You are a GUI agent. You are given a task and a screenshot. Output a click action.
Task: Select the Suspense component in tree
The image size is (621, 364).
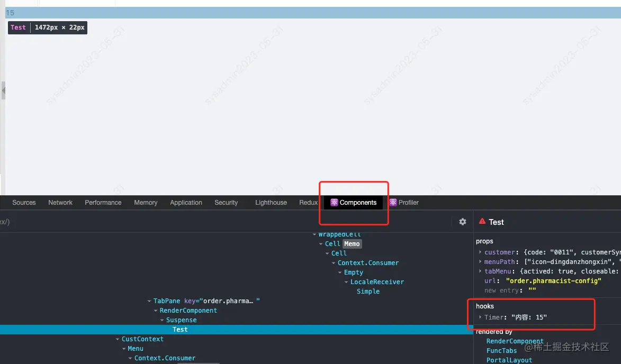pos(182,320)
